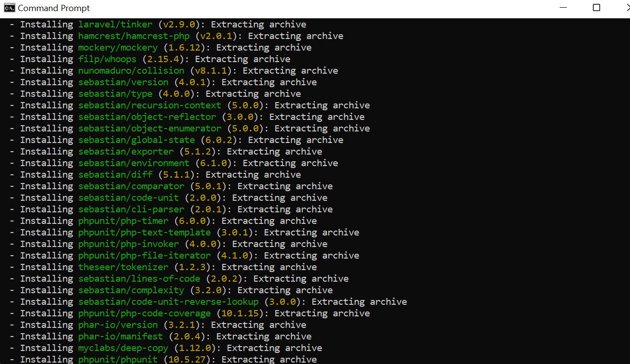
Task: Select sebastian/recursion-context package text
Action: [x=149, y=105]
